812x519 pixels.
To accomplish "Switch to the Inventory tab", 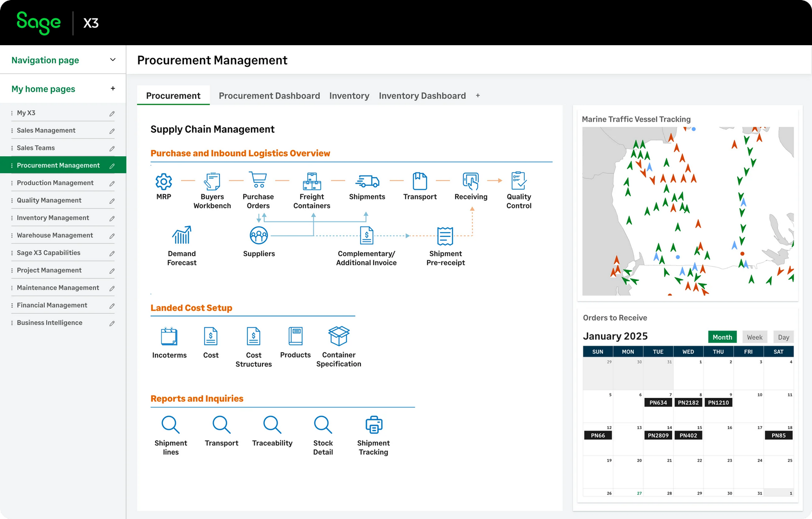I will point(349,96).
